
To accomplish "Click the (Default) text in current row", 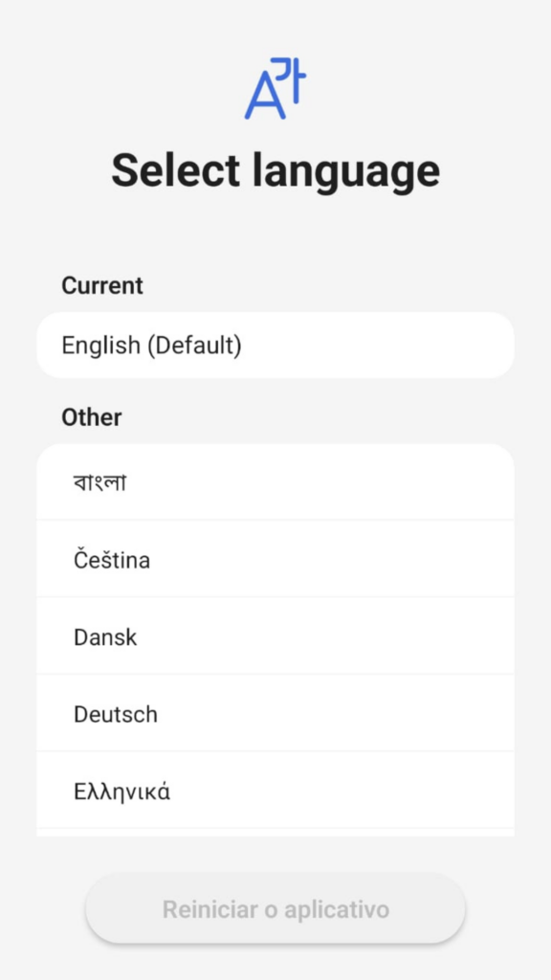I will [194, 345].
